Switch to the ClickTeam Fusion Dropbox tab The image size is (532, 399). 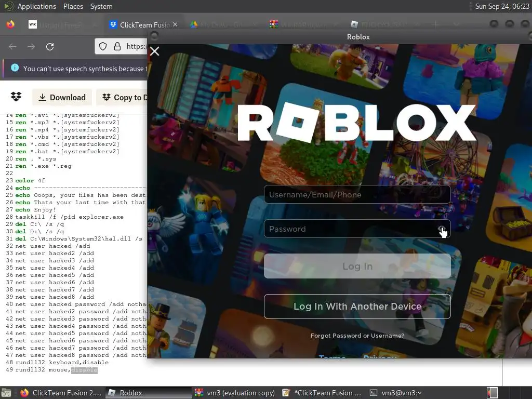click(143, 25)
